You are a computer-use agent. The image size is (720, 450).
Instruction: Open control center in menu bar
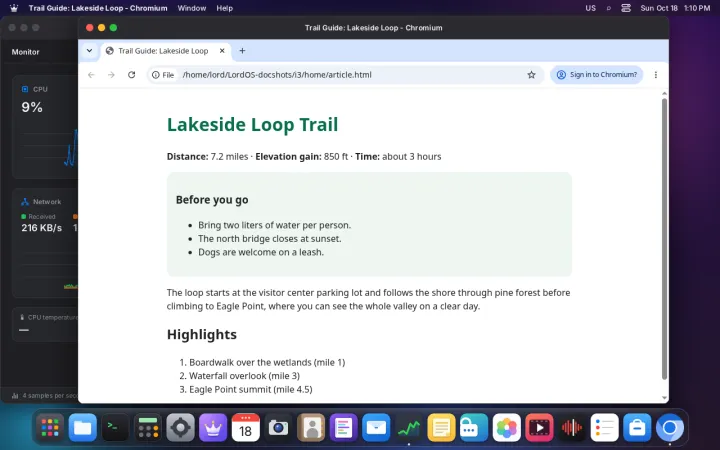pyautogui.click(x=626, y=8)
